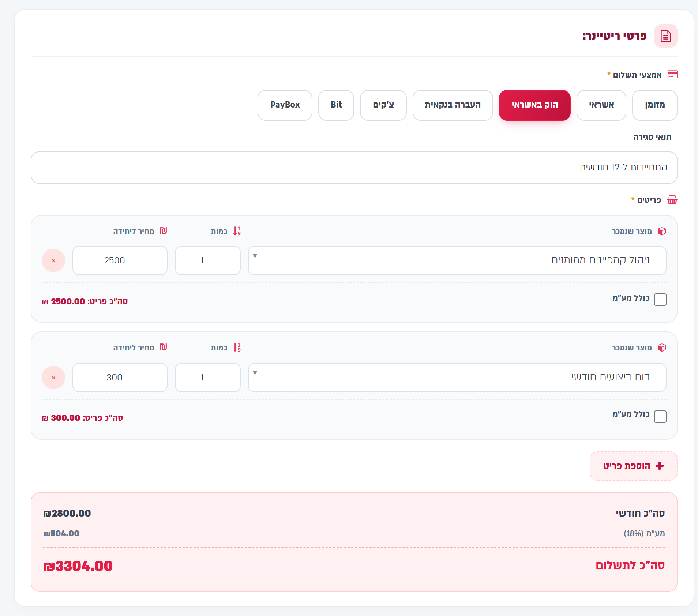The width and height of the screenshot is (698, 616).
Task: Select העברה בנקאית payment method
Action: tap(453, 105)
